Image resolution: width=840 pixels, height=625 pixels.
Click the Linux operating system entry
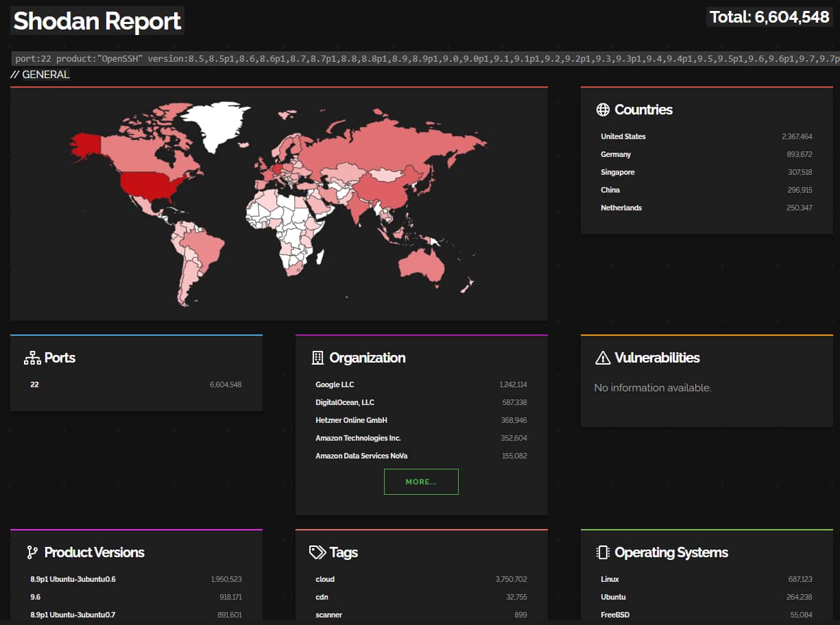click(x=610, y=579)
